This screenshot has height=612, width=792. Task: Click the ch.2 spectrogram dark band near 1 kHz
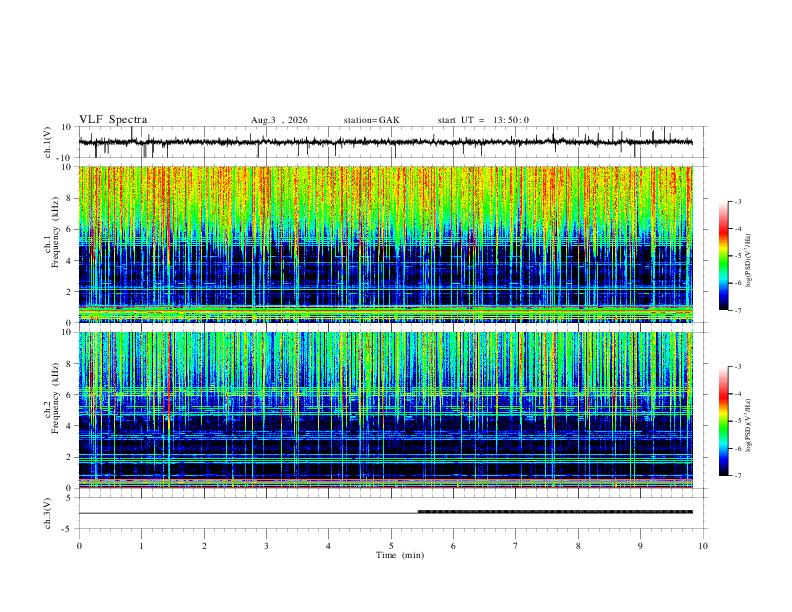click(385, 470)
